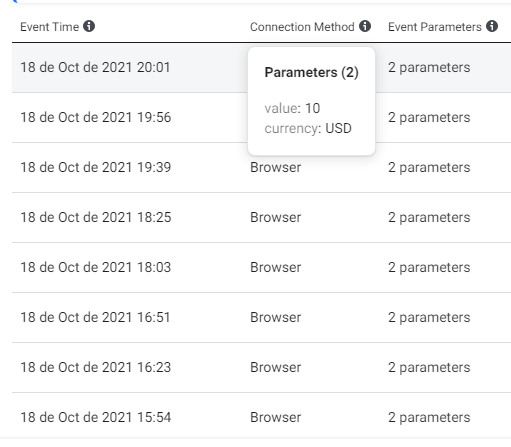Click the Parameters (2) popup title
511x447 pixels.
click(x=311, y=72)
